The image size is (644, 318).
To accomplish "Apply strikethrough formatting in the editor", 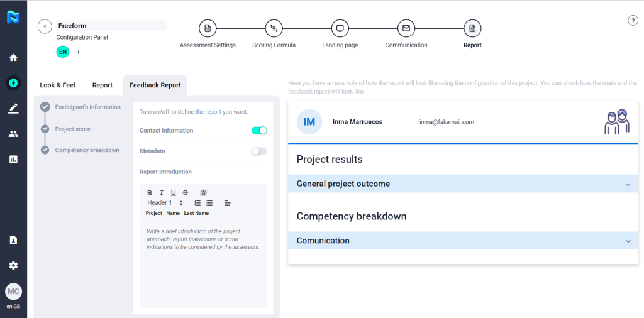I will coord(185,193).
